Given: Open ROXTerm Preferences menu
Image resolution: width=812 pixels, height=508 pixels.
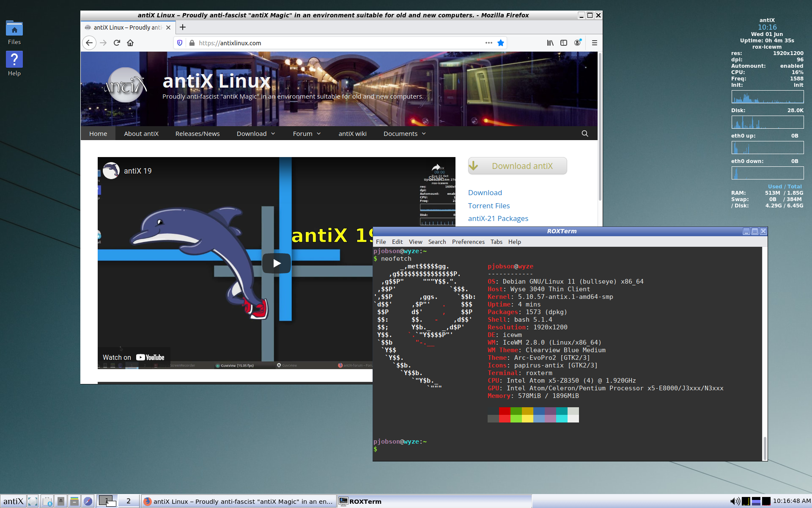Looking at the screenshot, I should tap(468, 242).
